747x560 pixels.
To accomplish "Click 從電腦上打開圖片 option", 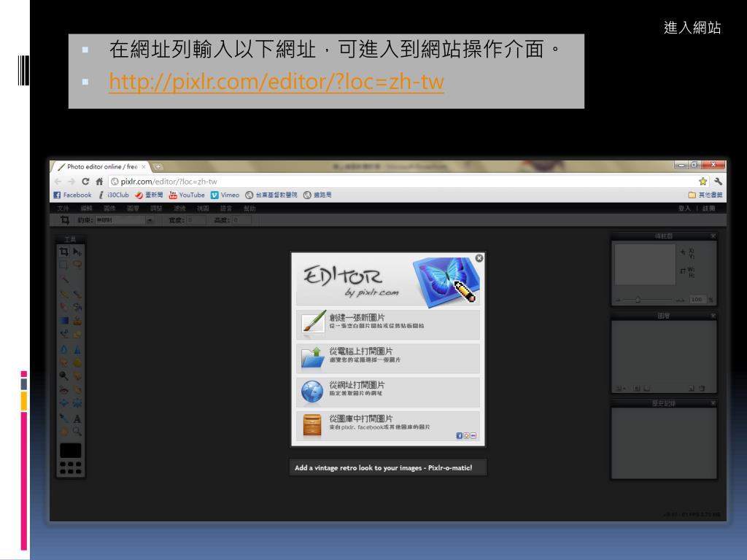I will [388, 357].
